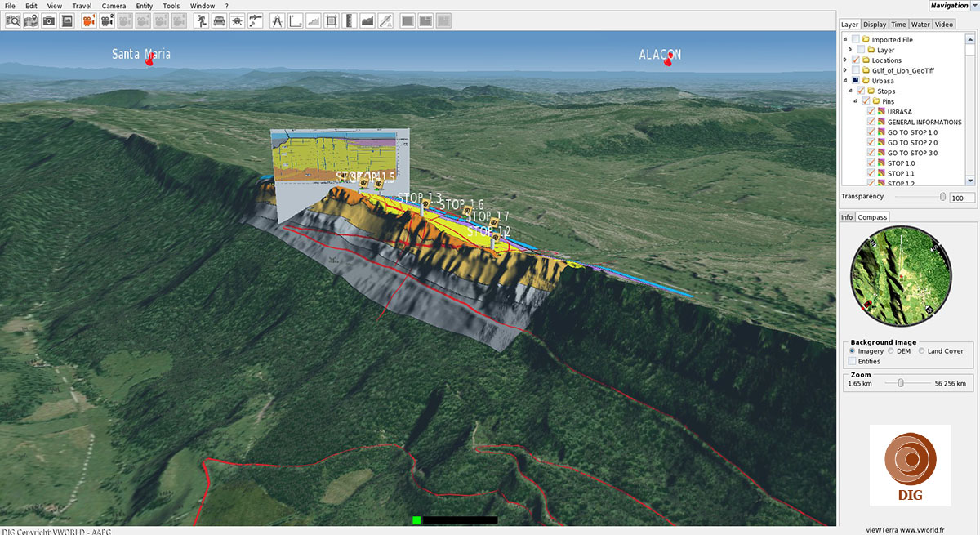Click the Transparency value input field
This screenshot has height=535, width=980.
[962, 198]
